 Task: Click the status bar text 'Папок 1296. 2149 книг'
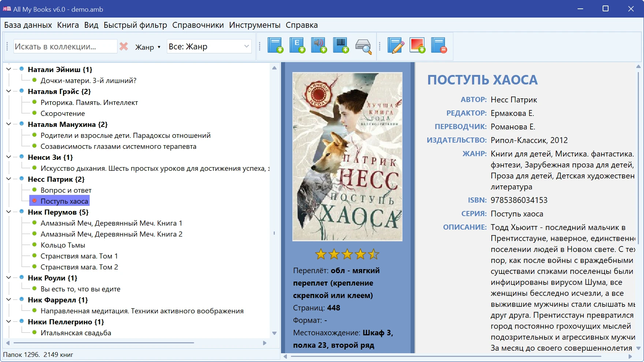(x=38, y=355)
